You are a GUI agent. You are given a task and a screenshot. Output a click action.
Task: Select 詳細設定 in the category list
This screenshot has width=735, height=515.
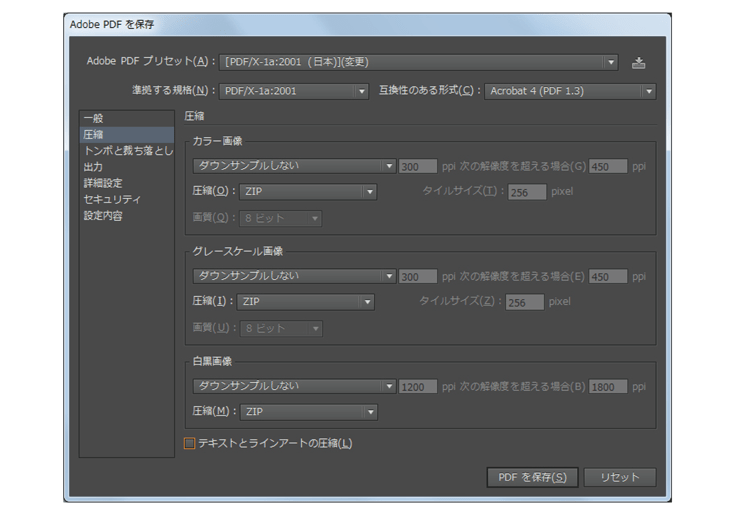point(127,183)
